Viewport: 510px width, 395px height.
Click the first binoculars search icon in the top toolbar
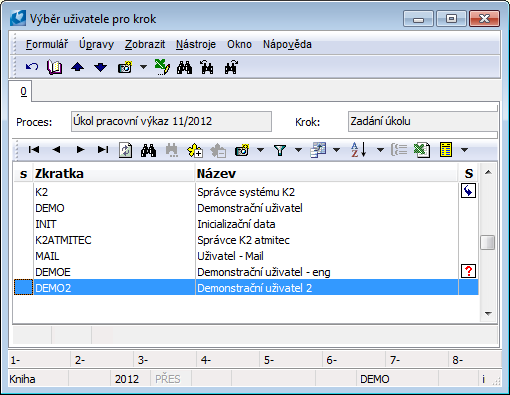click(x=184, y=67)
